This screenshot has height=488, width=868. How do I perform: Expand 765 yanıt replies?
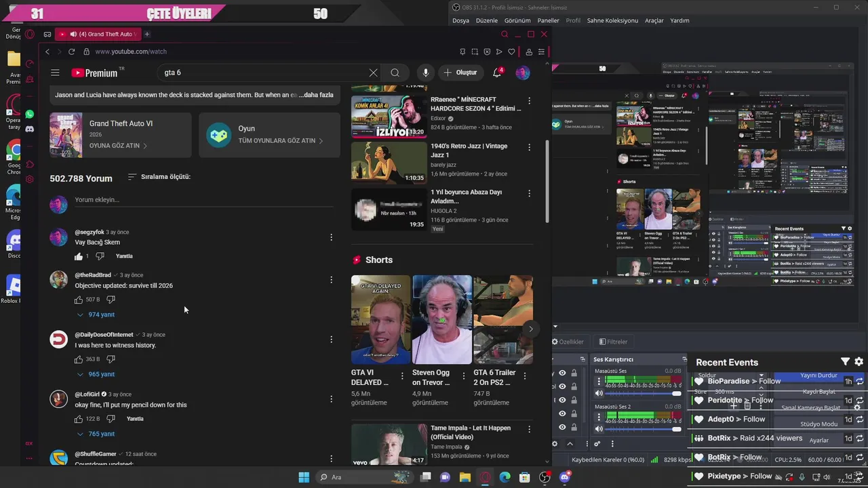96,434
